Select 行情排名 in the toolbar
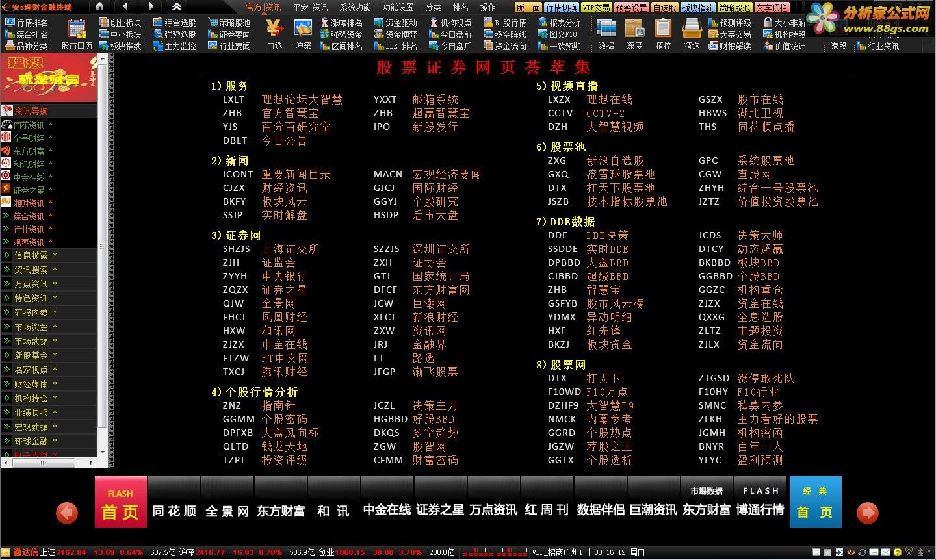936x560 pixels. coord(27,23)
